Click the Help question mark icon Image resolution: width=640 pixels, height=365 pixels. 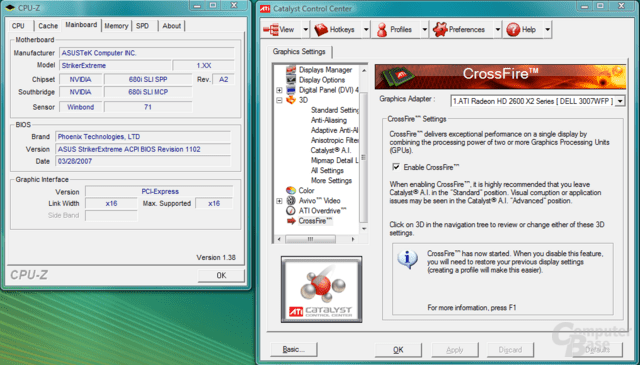(513, 29)
